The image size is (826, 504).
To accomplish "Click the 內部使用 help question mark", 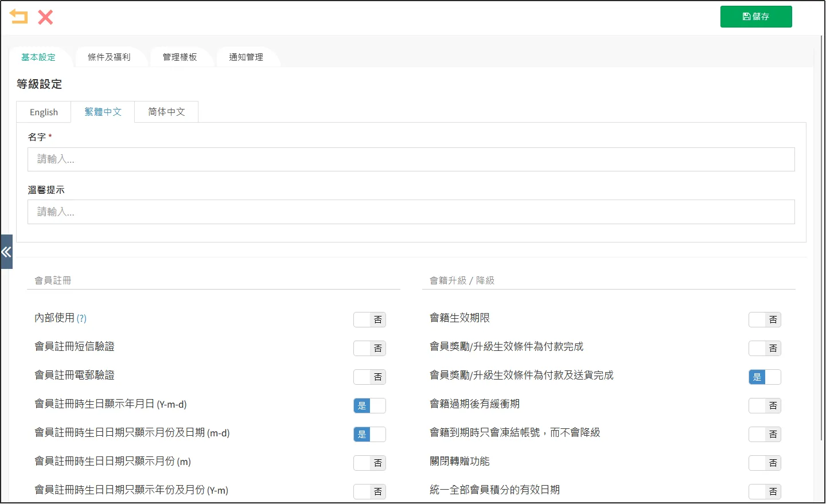I will 81,318.
